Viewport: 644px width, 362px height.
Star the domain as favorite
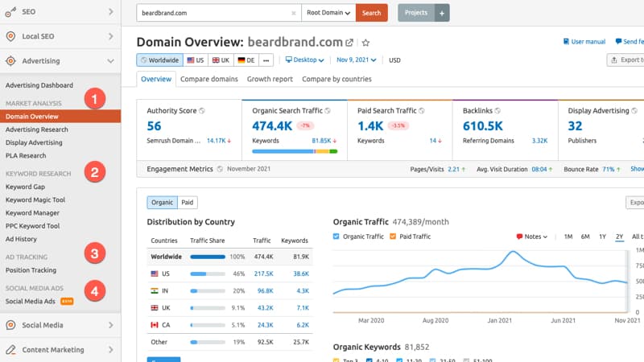pyautogui.click(x=365, y=43)
